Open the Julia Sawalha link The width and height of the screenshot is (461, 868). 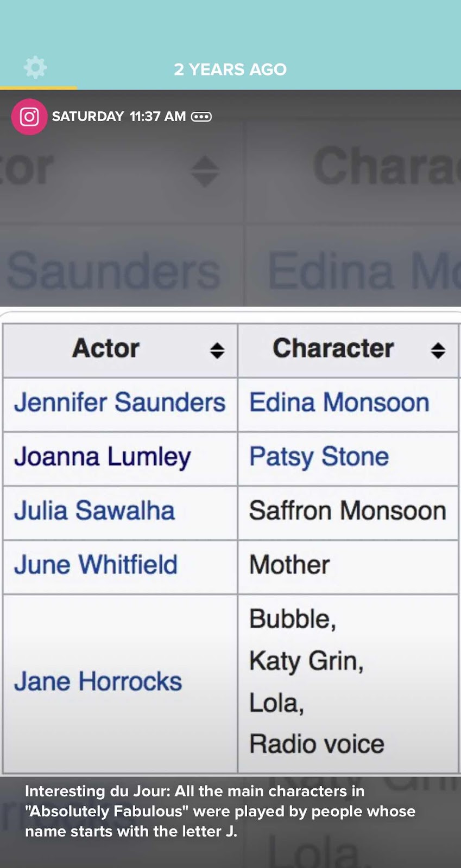point(94,510)
